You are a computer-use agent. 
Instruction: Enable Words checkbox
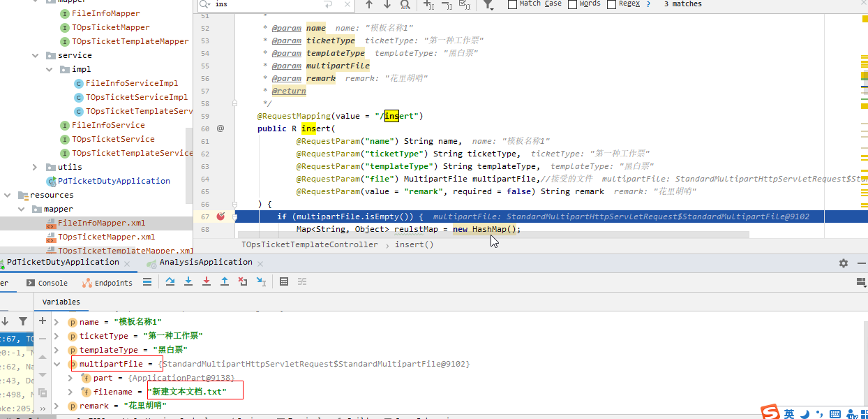tap(573, 4)
